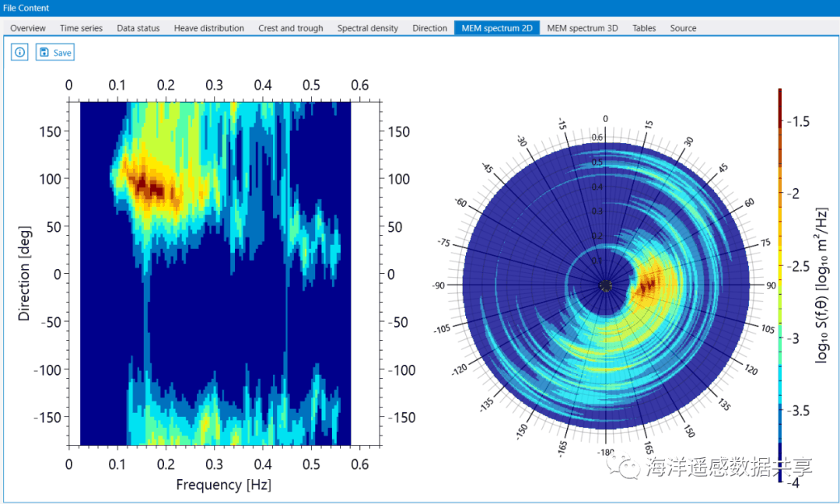
Task: Switch to the Source tab
Action: 683,28
